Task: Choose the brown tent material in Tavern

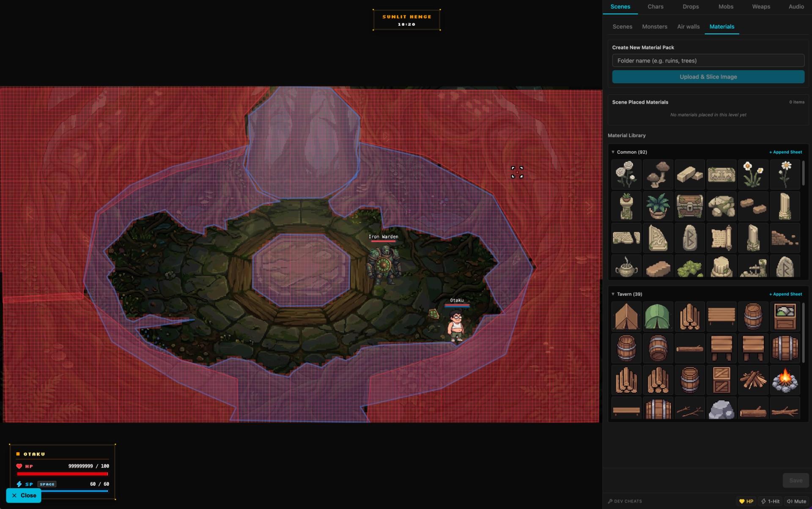Action: tap(626, 316)
